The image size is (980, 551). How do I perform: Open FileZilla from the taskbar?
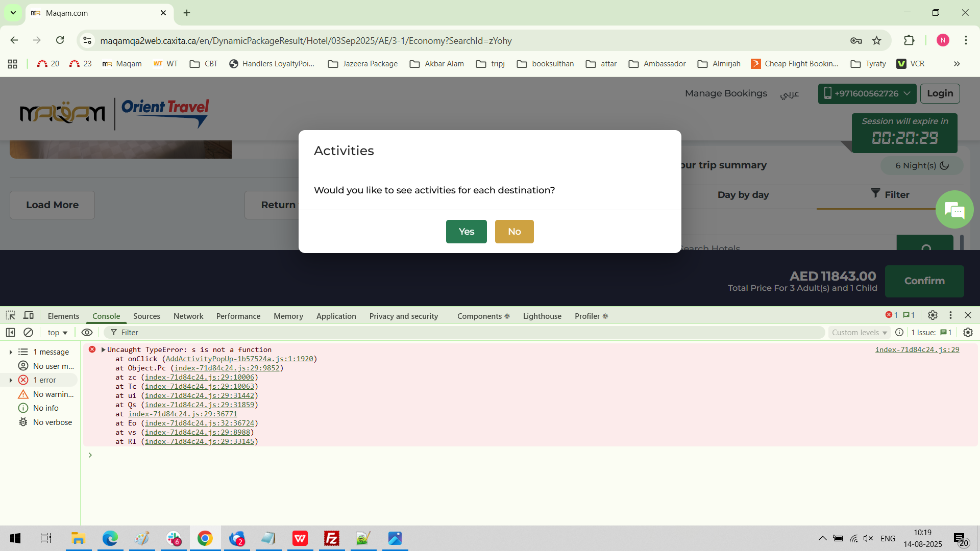[332, 538]
